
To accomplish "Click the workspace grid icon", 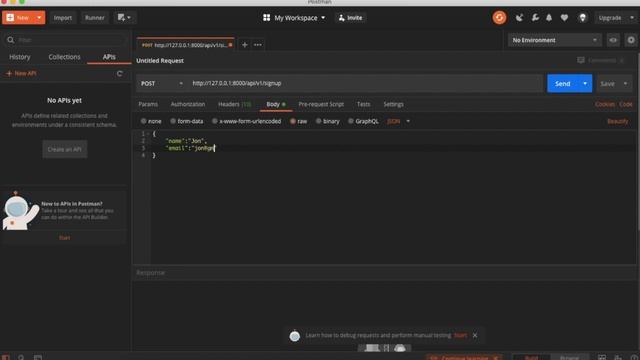I will coord(267,18).
